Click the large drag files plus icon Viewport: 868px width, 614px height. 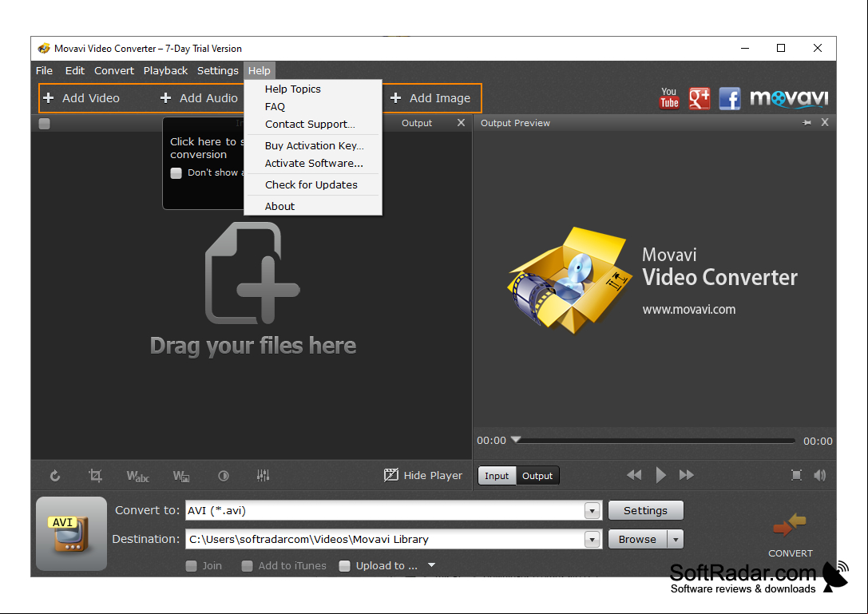coord(252,273)
